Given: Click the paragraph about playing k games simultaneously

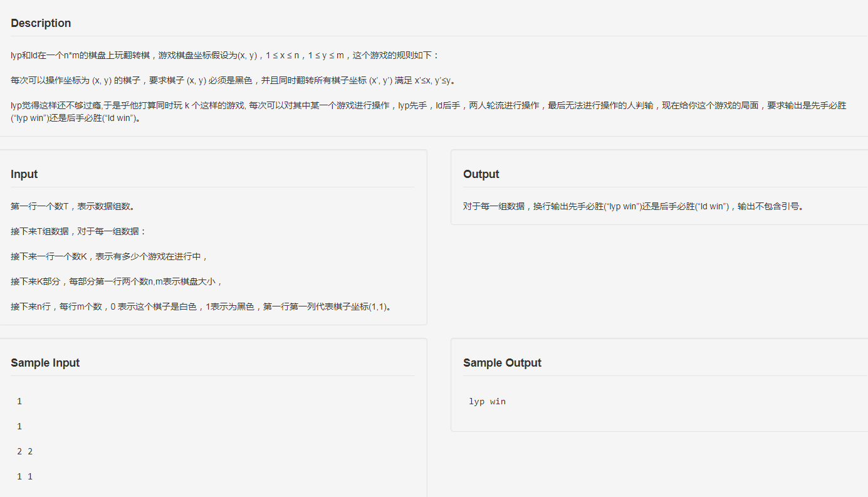Looking at the screenshot, I should [376, 107].
